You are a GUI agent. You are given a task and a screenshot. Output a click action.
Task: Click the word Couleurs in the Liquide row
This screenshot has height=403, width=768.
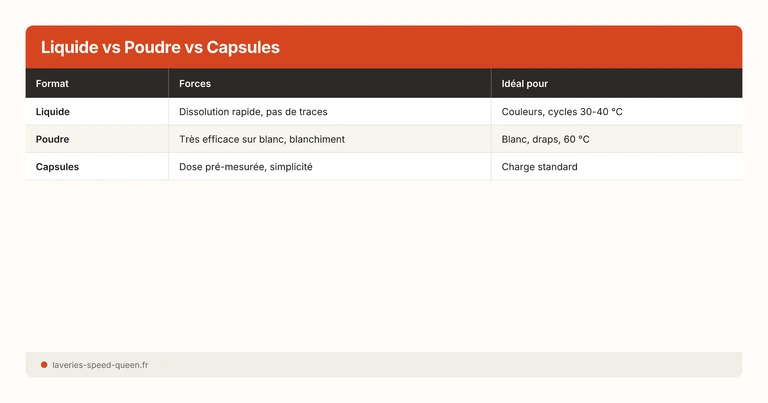(522, 112)
